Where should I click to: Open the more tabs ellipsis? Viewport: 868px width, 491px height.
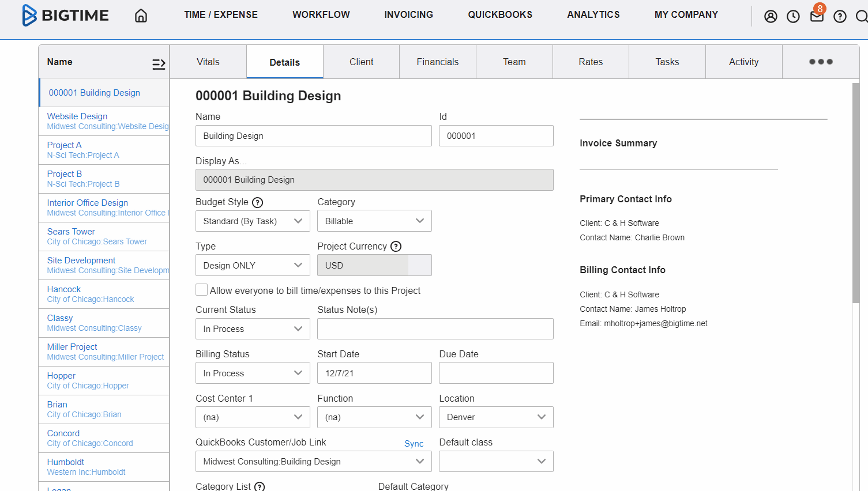click(820, 61)
